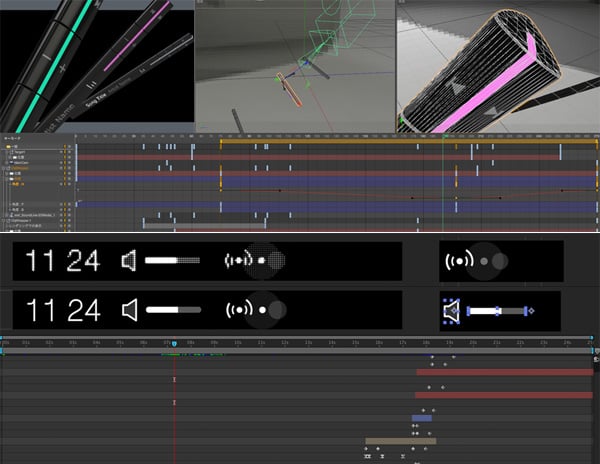Image resolution: width=600 pixels, height=464 pixels.
Task: Click the volume slider in the lower-right panel
Action: (495, 312)
